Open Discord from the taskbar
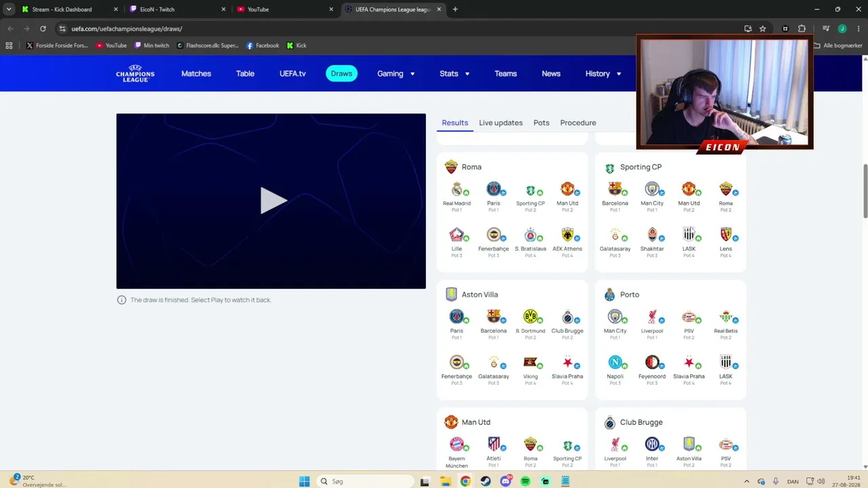The height and width of the screenshot is (488, 868). tap(505, 481)
